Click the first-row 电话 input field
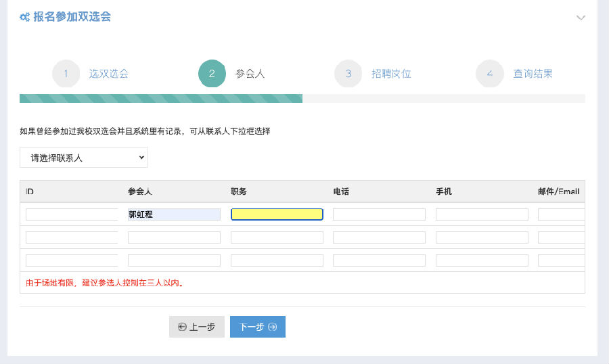Screen dimensions: 609x364 tap(379, 214)
